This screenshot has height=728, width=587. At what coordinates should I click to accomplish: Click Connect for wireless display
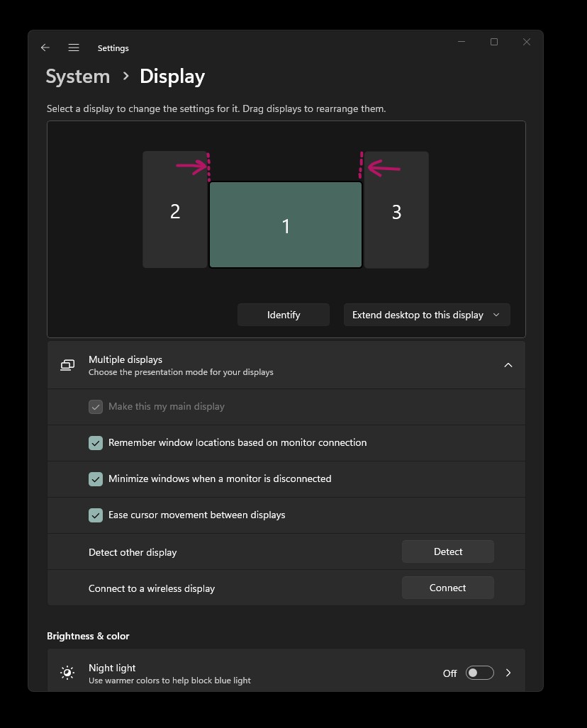point(447,588)
